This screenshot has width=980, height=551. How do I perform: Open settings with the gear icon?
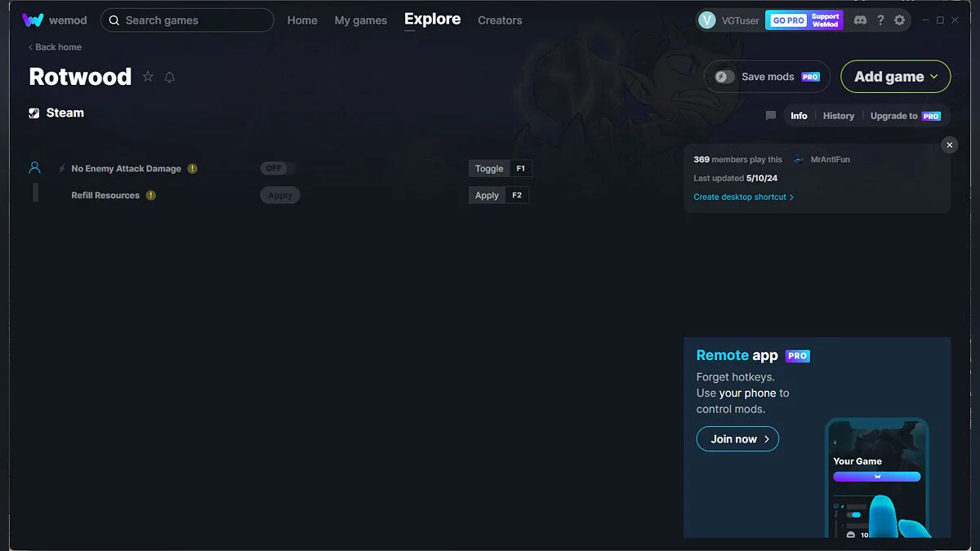point(900,20)
